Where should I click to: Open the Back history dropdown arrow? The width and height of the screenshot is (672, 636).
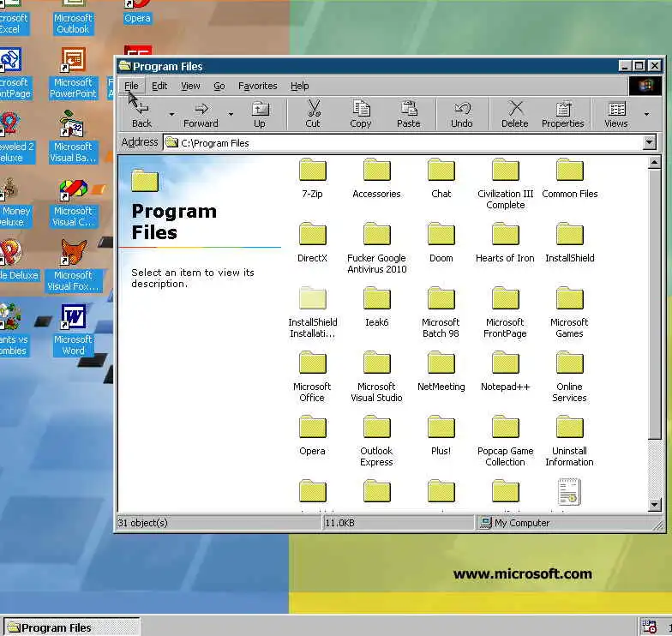click(x=171, y=115)
